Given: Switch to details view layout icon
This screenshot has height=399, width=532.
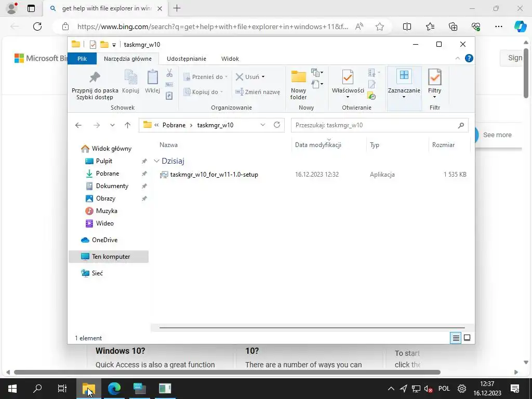Looking at the screenshot, I should click(x=456, y=338).
